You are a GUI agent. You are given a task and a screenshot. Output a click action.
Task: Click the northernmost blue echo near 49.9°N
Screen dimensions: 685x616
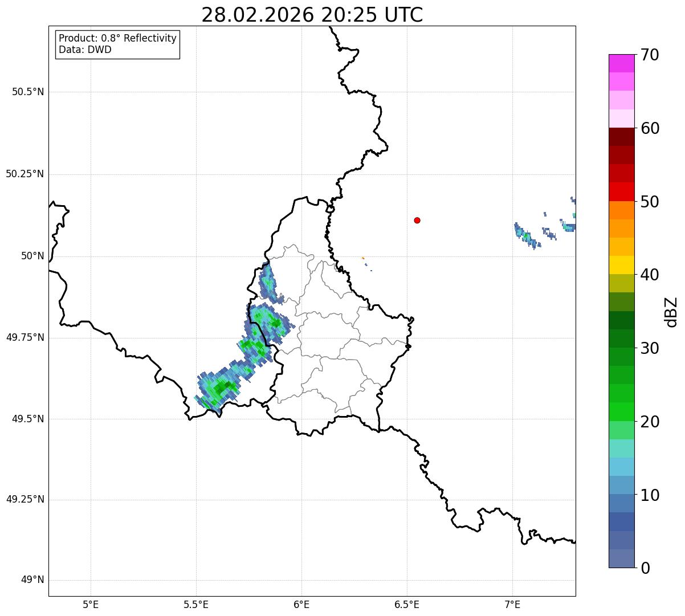[x=268, y=283]
